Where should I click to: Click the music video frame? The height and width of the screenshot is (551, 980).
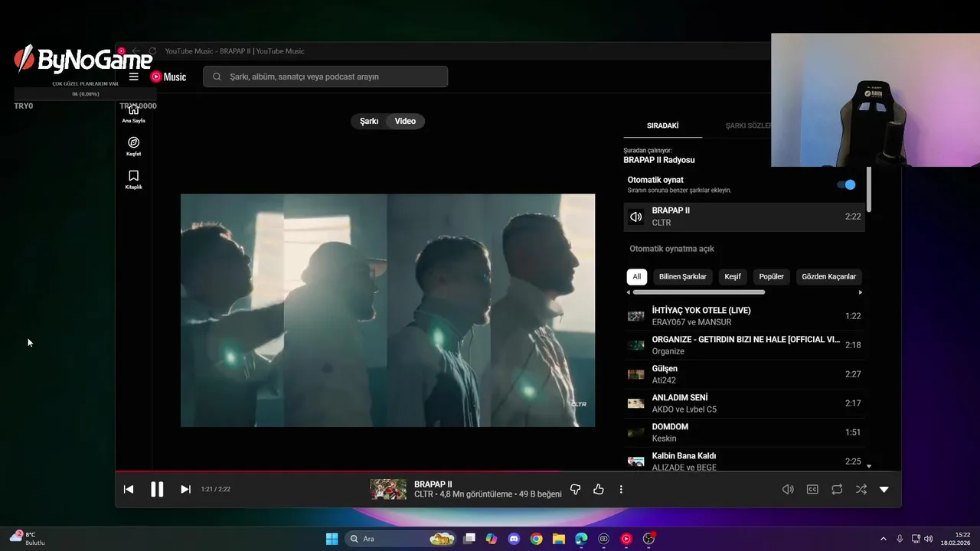387,310
